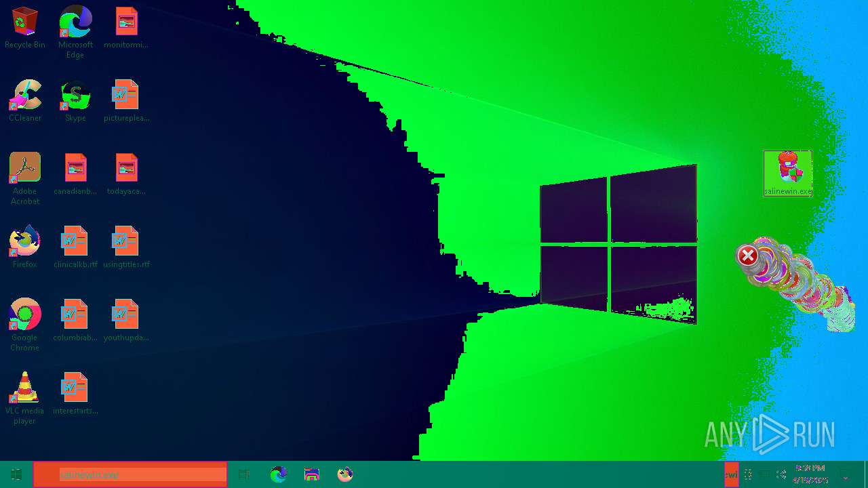Open Firefox from the taskbar
Image resolution: width=868 pixels, height=488 pixels.
tap(345, 474)
